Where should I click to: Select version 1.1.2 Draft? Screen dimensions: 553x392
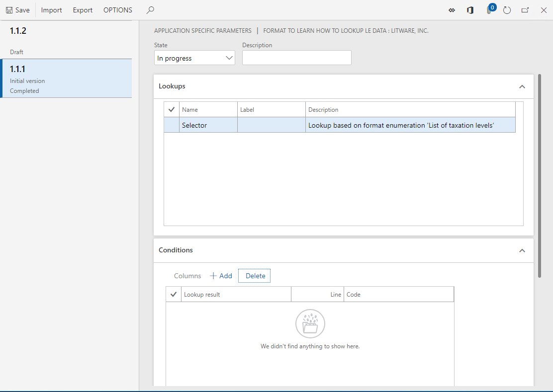point(66,39)
